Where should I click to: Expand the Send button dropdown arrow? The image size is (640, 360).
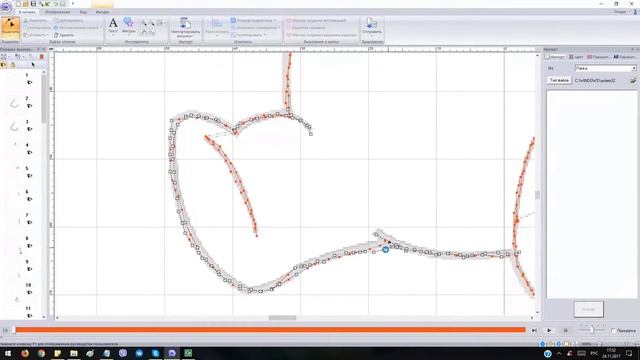pyautogui.click(x=371, y=36)
